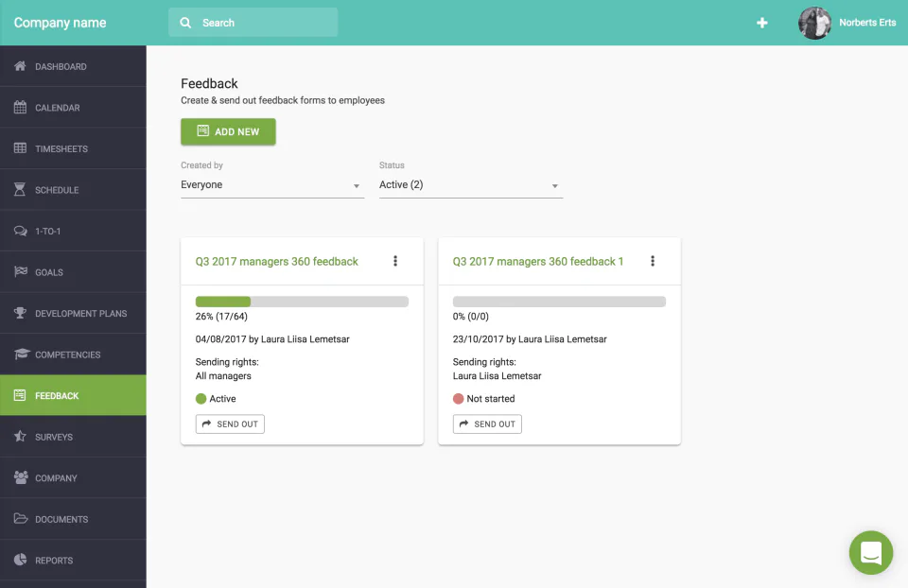Screen dimensions: 908x588
Task: Click the Surveys star icon
Action: 20,437
